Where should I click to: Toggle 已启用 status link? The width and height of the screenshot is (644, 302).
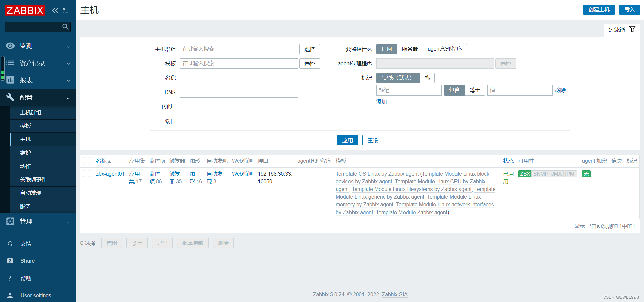[x=508, y=178]
